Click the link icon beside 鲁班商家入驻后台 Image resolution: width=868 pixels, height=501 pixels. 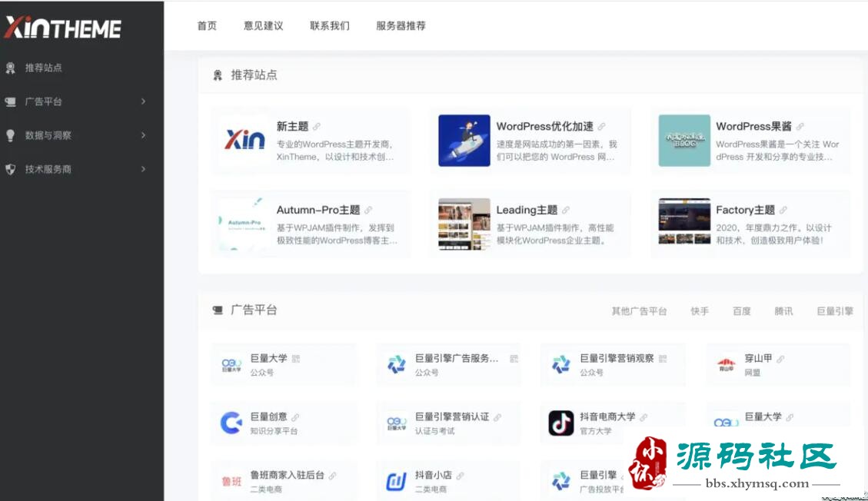332,476
